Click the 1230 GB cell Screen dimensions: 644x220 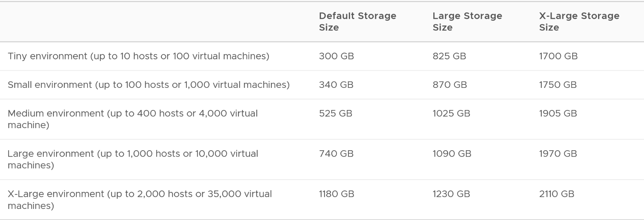point(451,194)
